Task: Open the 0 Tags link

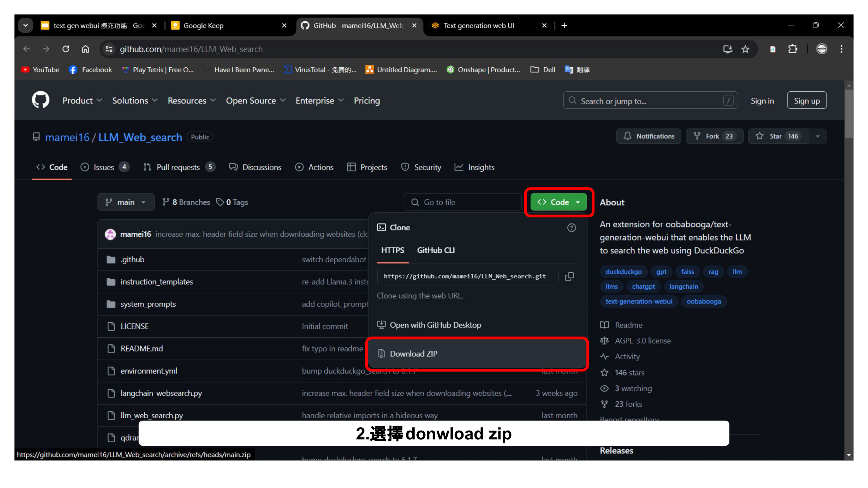Action: [x=232, y=202]
